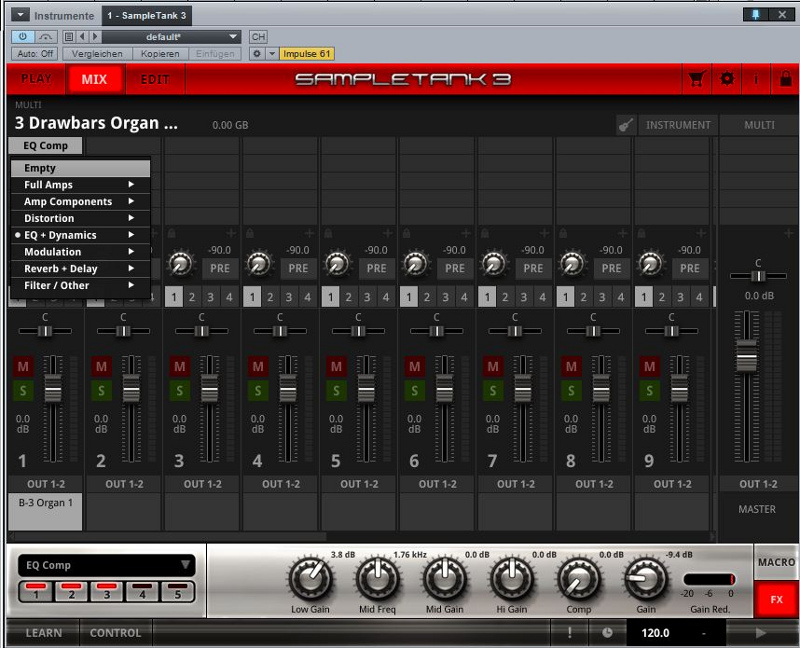Click the INSTRUMENT button

tap(678, 125)
